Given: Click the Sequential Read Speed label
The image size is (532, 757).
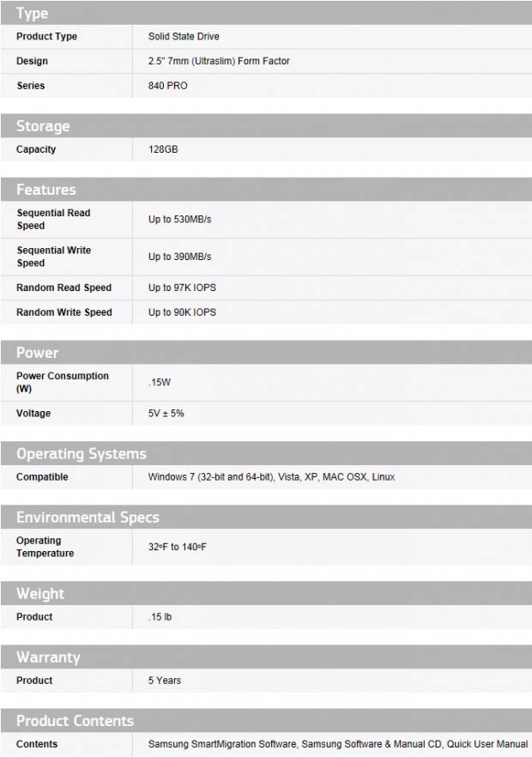Looking at the screenshot, I should (x=53, y=219).
